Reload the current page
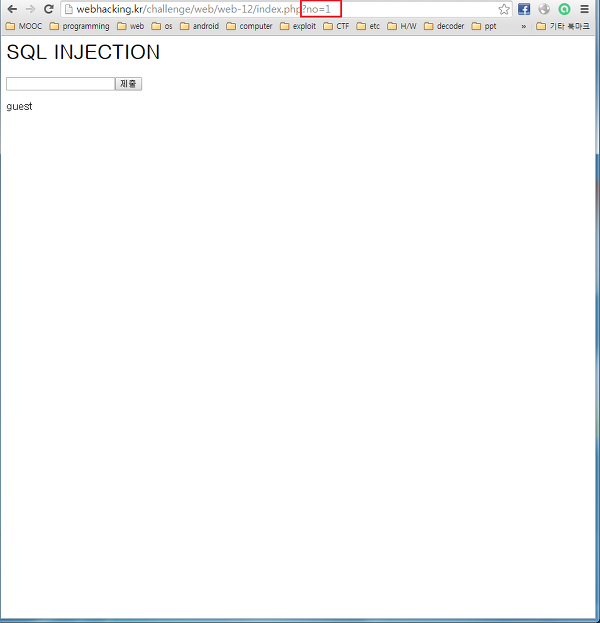Image resolution: width=600 pixels, height=623 pixels. coord(48,9)
